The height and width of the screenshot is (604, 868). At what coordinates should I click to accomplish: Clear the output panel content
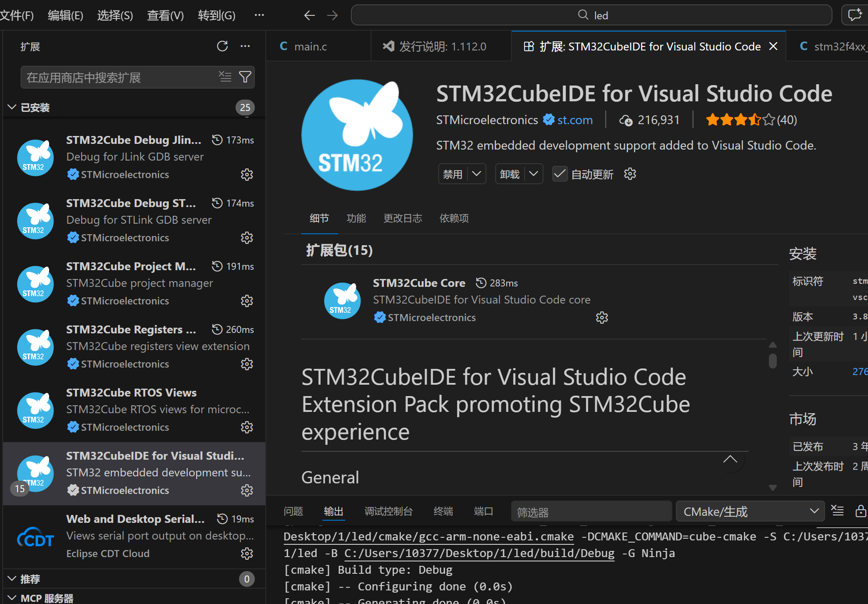[837, 511]
